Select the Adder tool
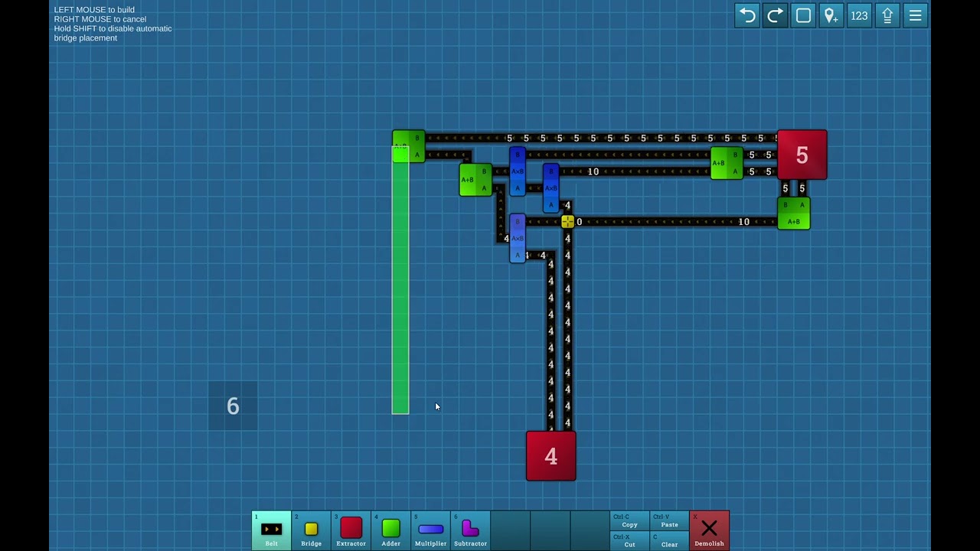The height and width of the screenshot is (551, 980). [x=391, y=530]
